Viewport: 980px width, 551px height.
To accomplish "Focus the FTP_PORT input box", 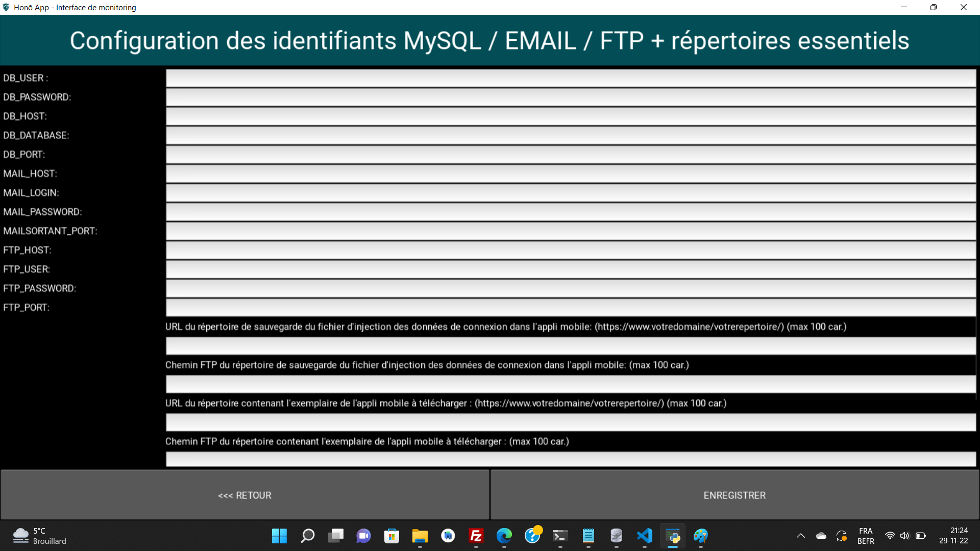I will click(x=571, y=307).
